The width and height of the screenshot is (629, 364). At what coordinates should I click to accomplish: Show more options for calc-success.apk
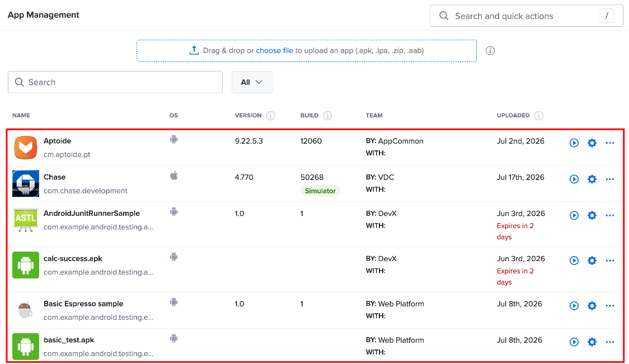(610, 261)
